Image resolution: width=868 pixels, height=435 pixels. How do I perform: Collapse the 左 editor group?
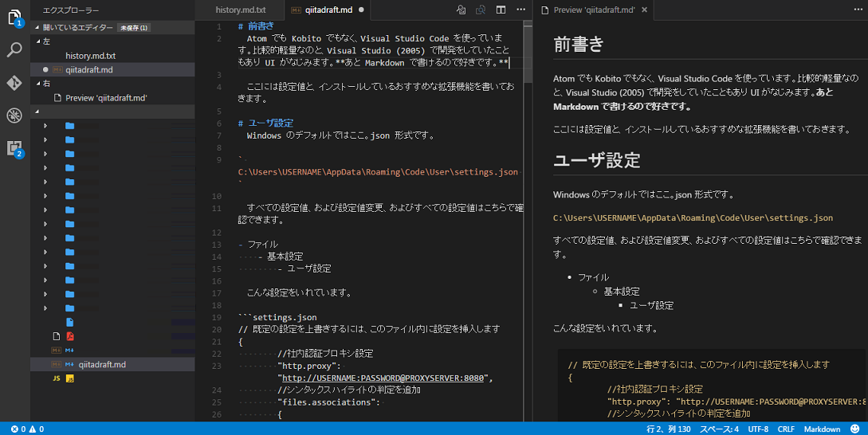click(38, 41)
